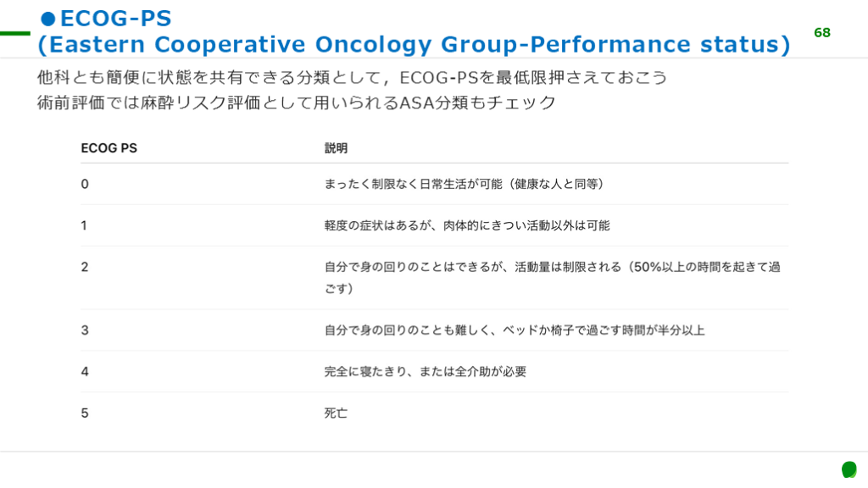
Task: Click the sentence starting "他科とも簡便に状態を共有"
Action: click(352, 78)
